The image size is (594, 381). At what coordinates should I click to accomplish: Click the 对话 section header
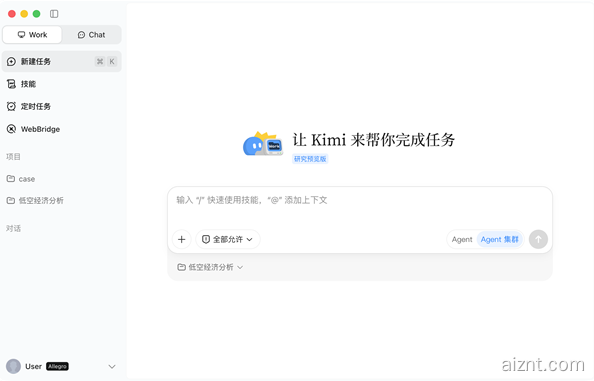tap(13, 228)
